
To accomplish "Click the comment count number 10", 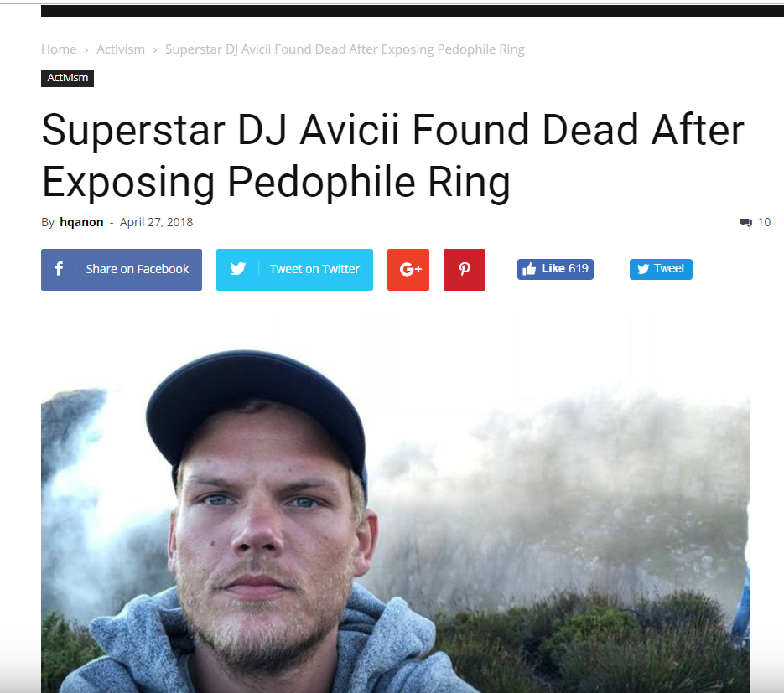I will tap(764, 222).
